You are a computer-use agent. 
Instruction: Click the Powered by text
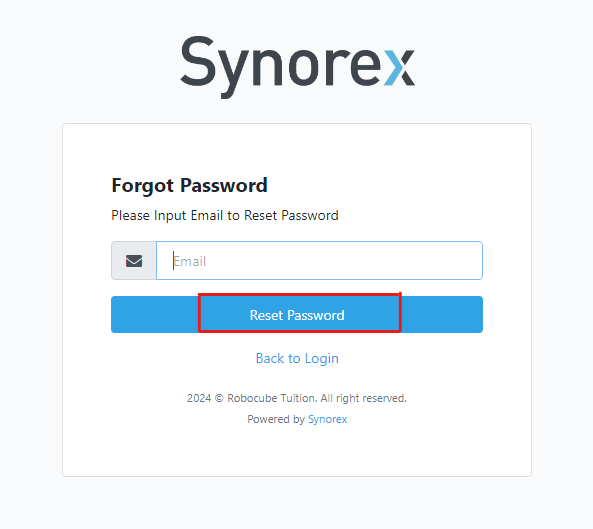[276, 419]
